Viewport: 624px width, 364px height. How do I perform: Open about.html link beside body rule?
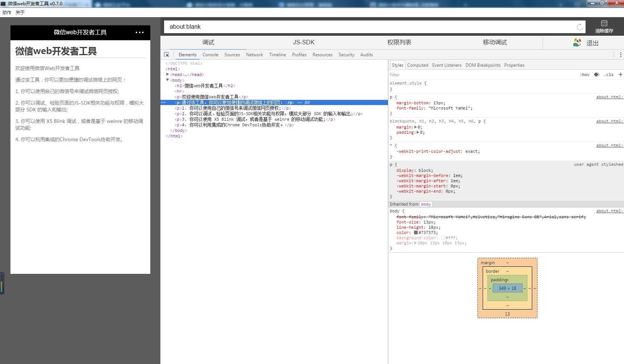(x=609, y=211)
